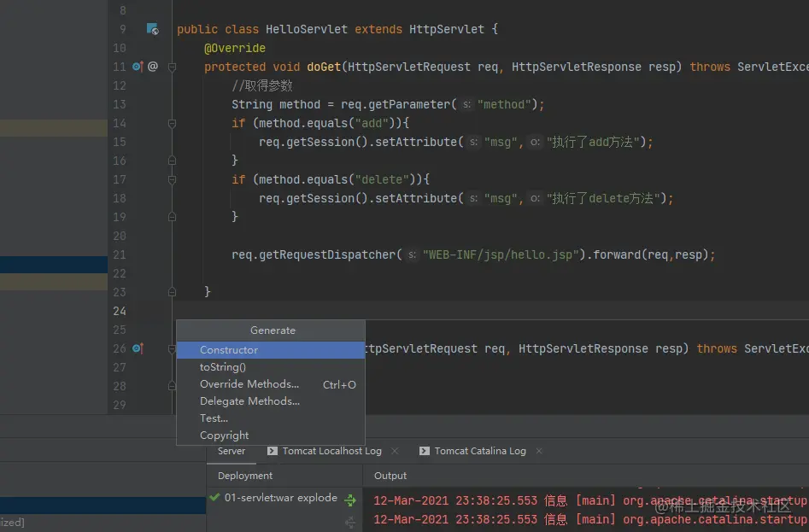Collapse the doGet method fold on line 11
The height and width of the screenshot is (532, 809).
(x=173, y=67)
